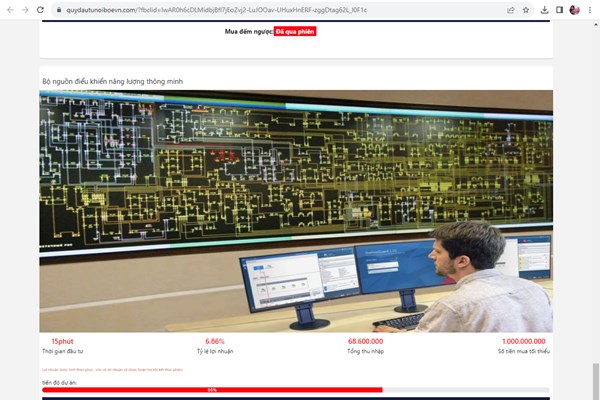Image resolution: width=600 pixels, height=400 pixels.
Task: Open the downloads icon in the toolbar
Action: pyautogui.click(x=545, y=10)
